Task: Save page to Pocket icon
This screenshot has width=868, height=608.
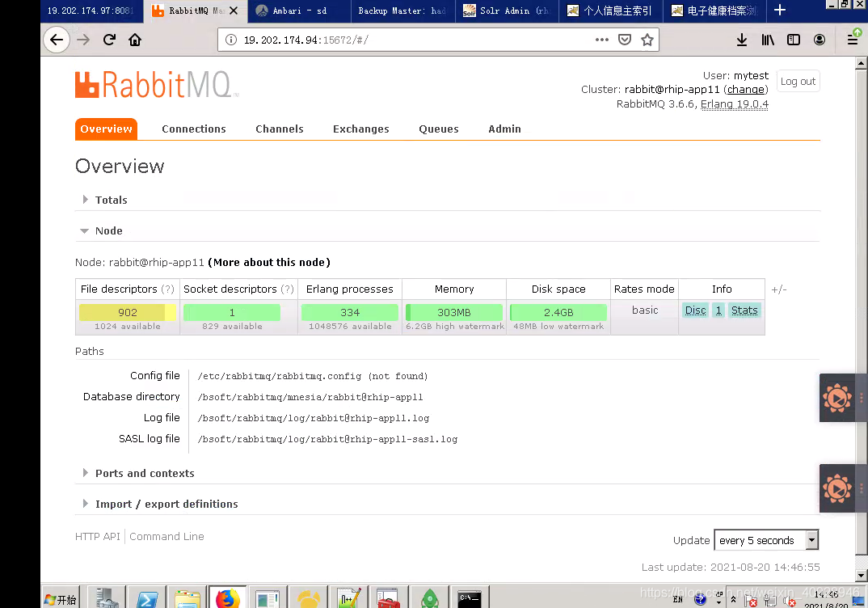Action: click(x=625, y=40)
